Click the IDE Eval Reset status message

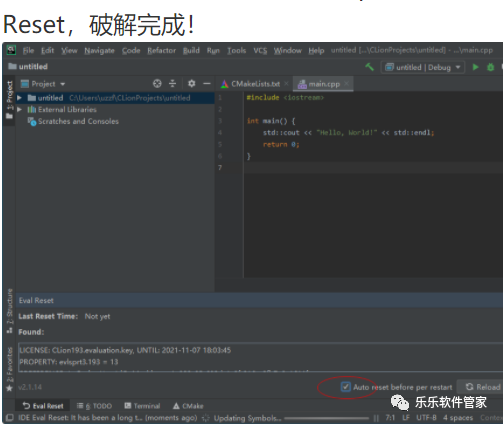click(x=108, y=418)
